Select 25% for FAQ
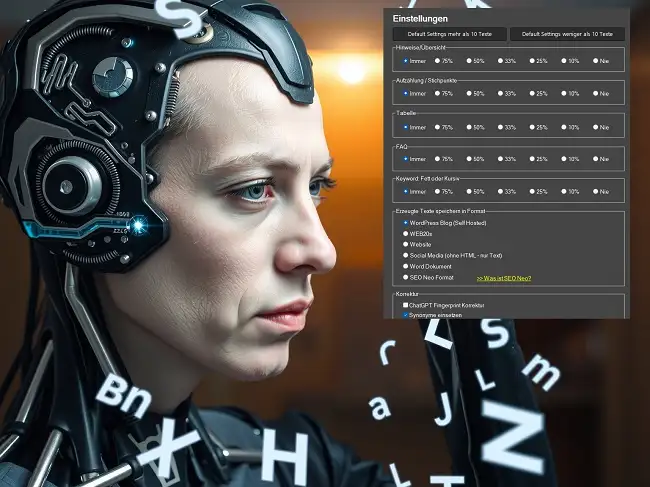 coord(532,159)
